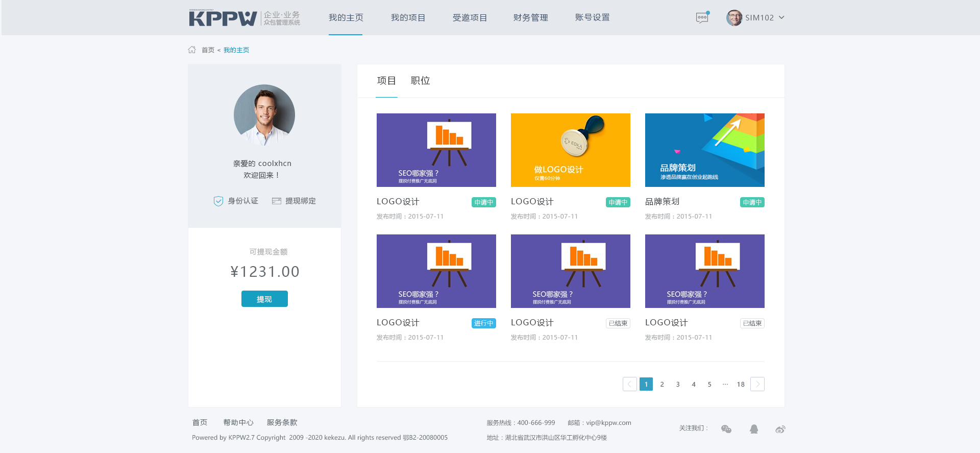Switch to the 职位 tab
This screenshot has height=453, width=980.
pyautogui.click(x=421, y=81)
